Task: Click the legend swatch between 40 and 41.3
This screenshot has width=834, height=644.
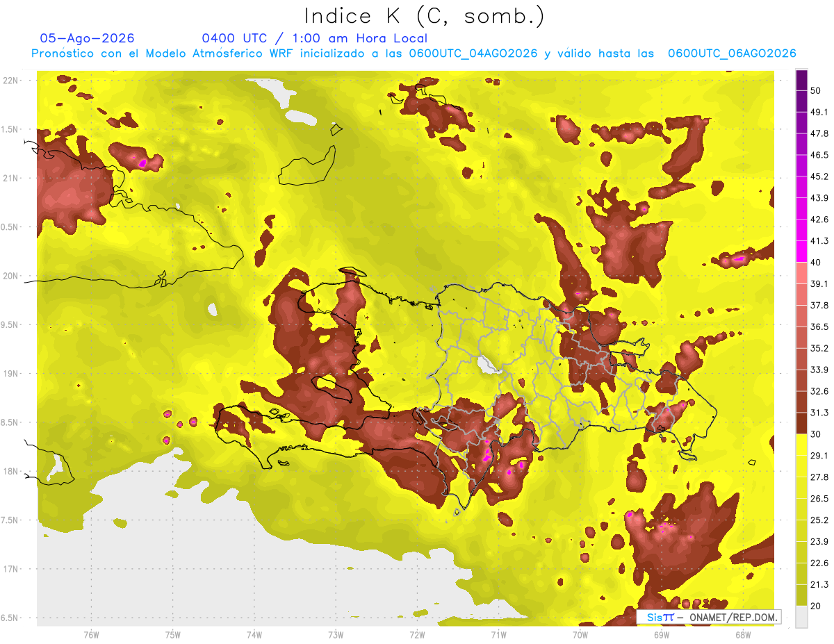Action: click(x=801, y=251)
